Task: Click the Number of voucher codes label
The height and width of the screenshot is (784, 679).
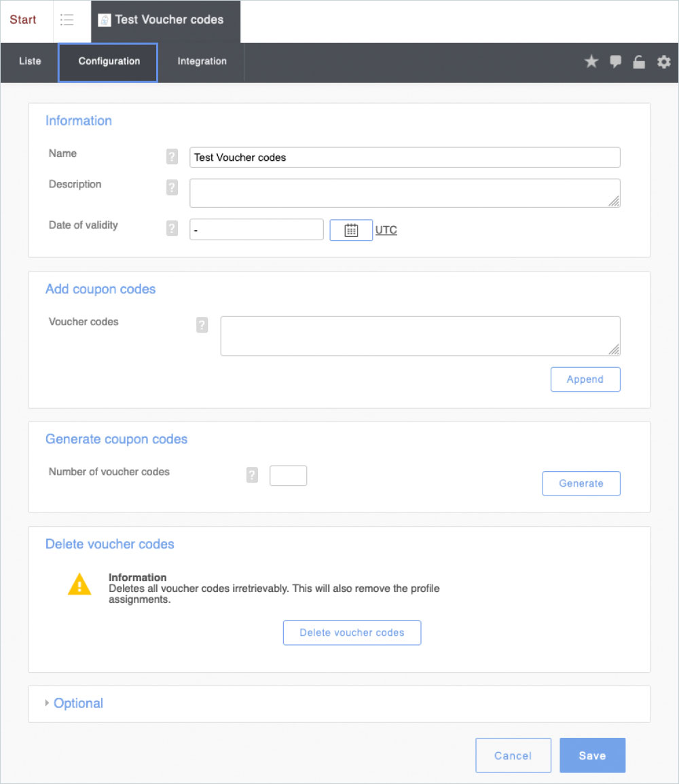Action: coord(109,472)
